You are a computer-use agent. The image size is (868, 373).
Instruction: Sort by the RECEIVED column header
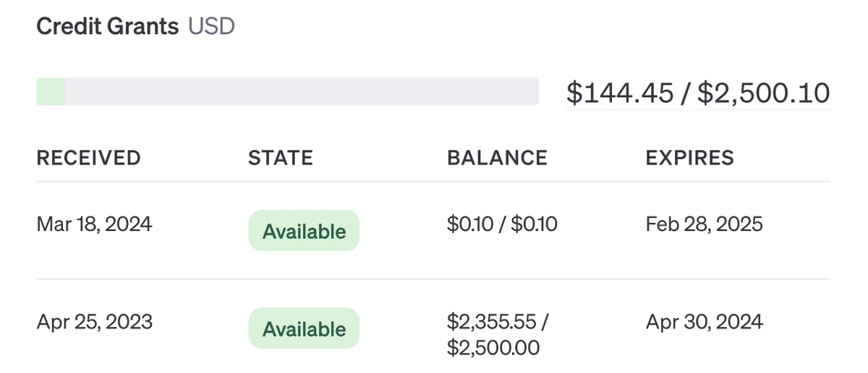[x=88, y=157]
